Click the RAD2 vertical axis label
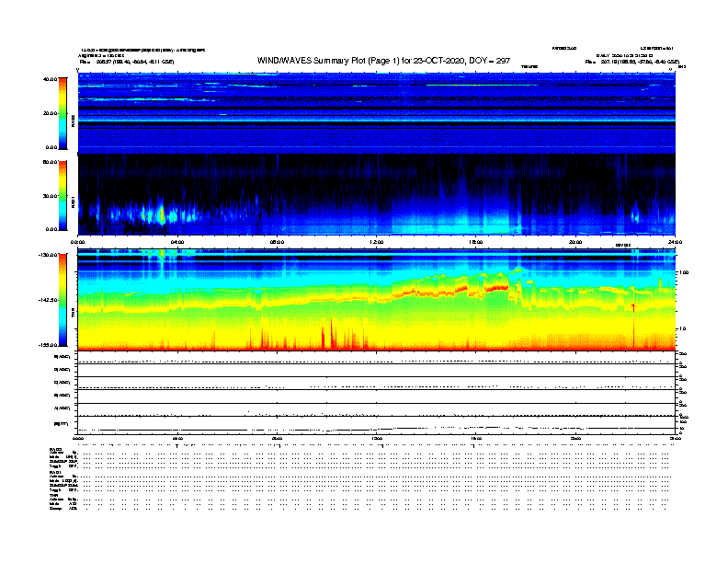 [x=74, y=121]
